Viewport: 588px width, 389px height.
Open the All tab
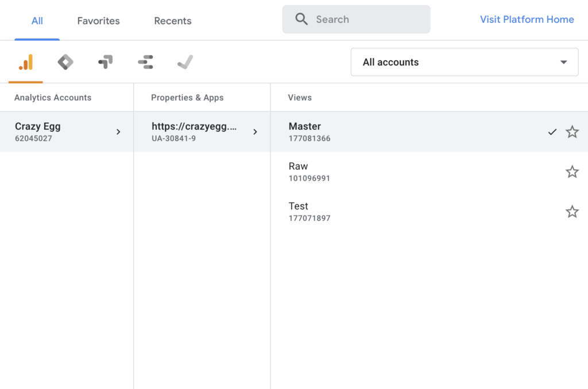pyautogui.click(x=37, y=21)
